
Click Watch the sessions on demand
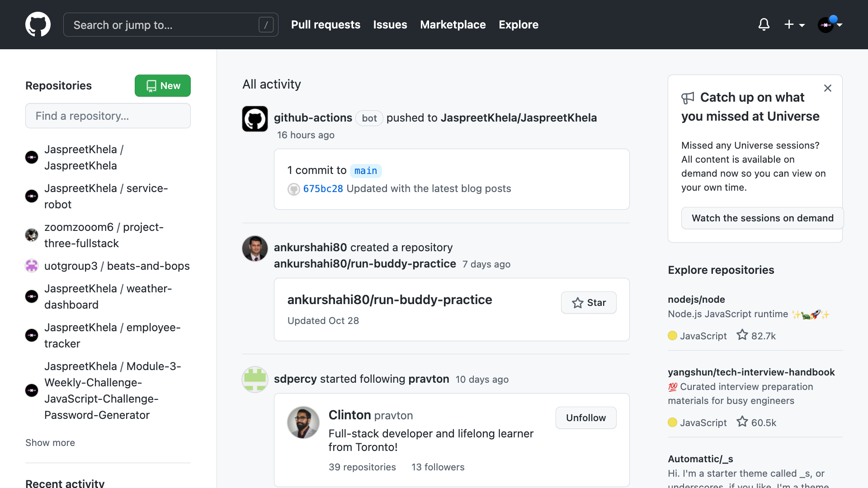point(762,218)
